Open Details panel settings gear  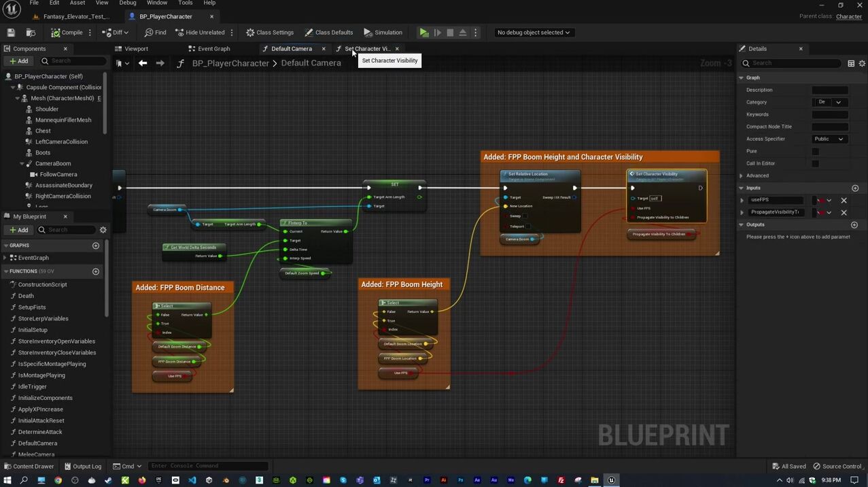click(862, 63)
